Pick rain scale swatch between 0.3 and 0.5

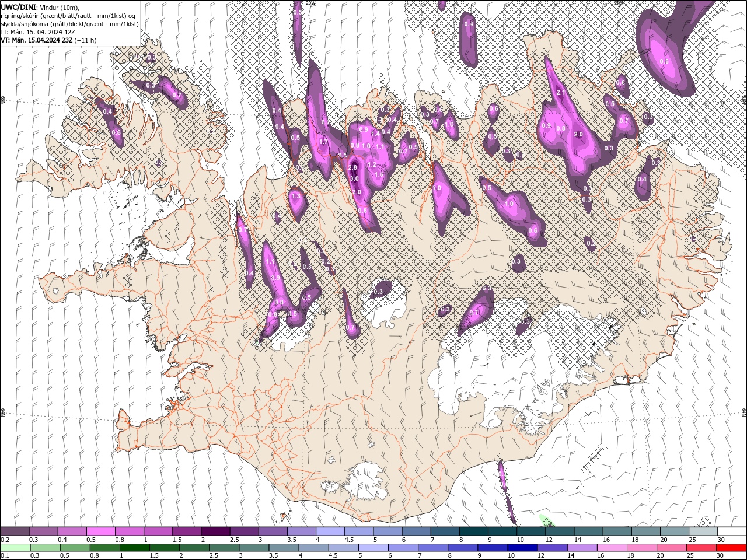click(44, 548)
